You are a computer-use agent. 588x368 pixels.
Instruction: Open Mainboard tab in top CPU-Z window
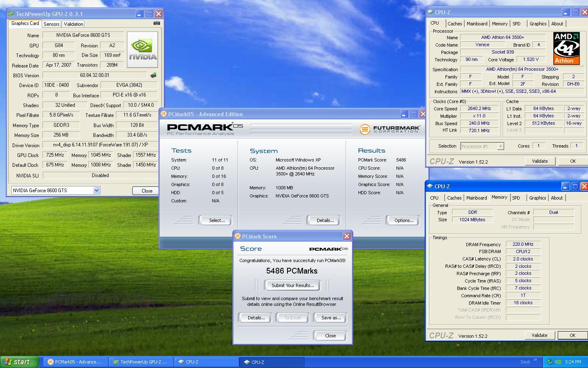click(x=477, y=24)
